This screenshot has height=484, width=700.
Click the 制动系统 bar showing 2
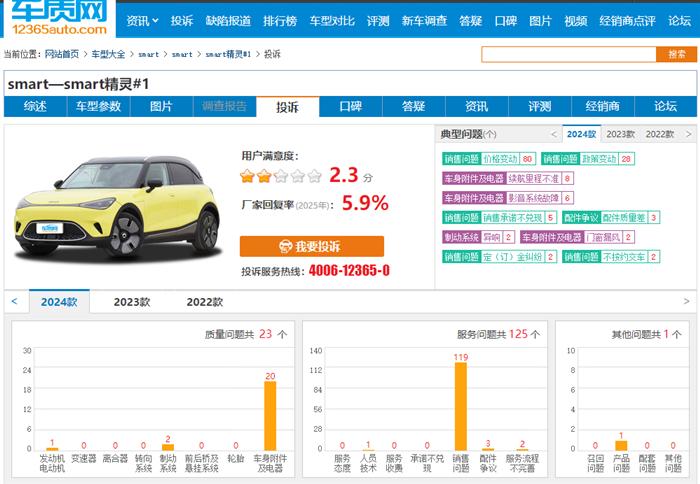168,447
